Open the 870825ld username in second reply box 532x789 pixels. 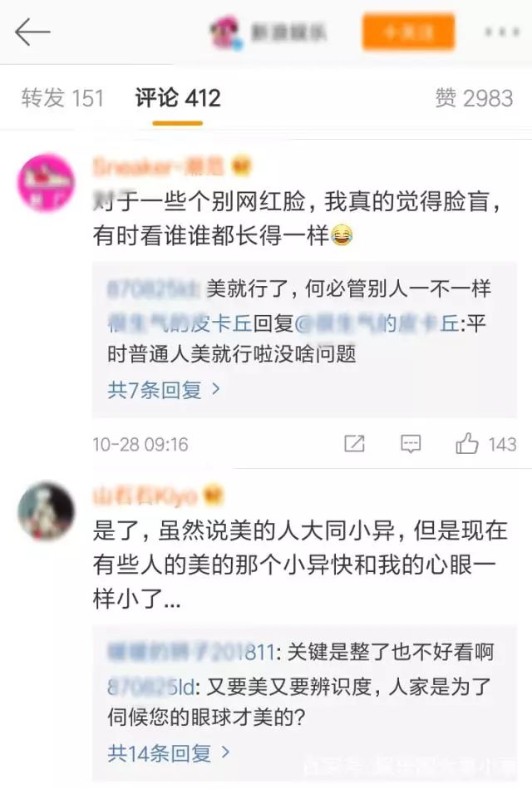(x=150, y=687)
